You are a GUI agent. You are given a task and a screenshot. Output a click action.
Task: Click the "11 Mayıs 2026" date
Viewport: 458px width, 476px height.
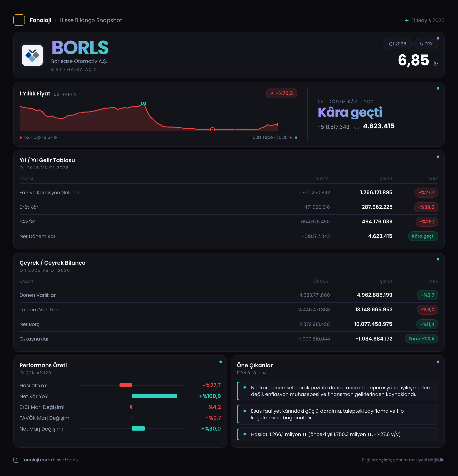click(x=428, y=20)
